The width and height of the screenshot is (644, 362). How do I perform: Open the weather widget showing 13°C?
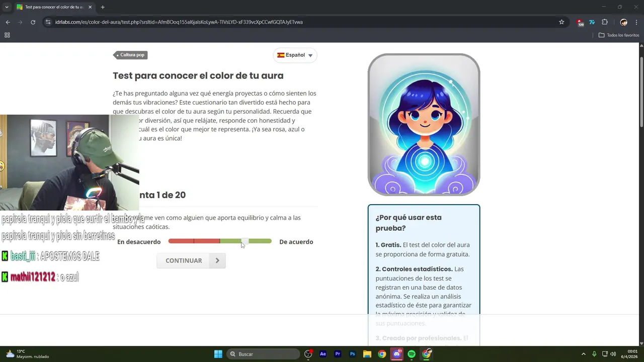click(28, 354)
